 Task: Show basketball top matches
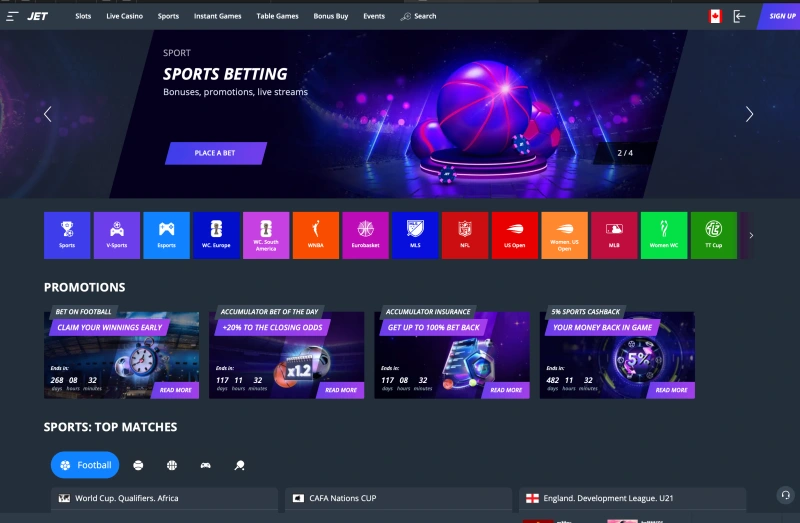click(x=172, y=465)
